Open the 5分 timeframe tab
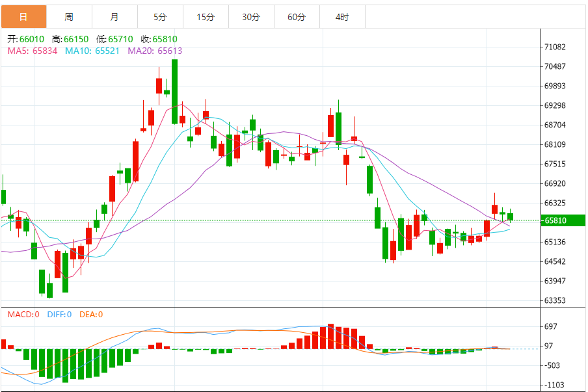 160,17
